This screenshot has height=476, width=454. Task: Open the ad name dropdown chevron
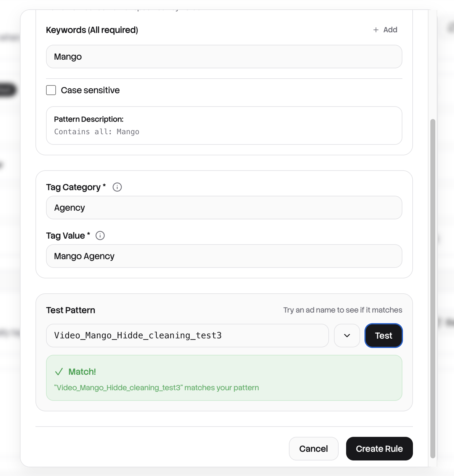(x=347, y=336)
